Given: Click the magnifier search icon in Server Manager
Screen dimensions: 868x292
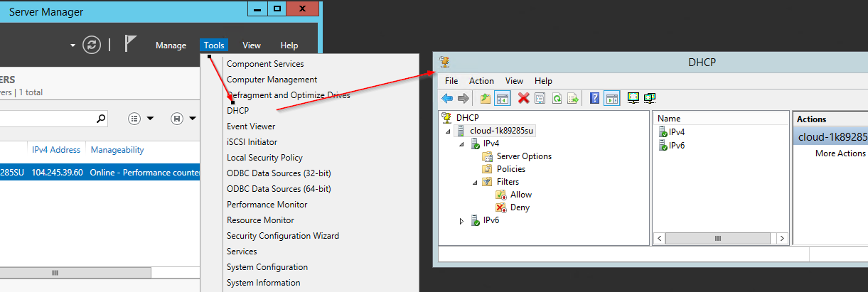Looking at the screenshot, I should [100, 119].
